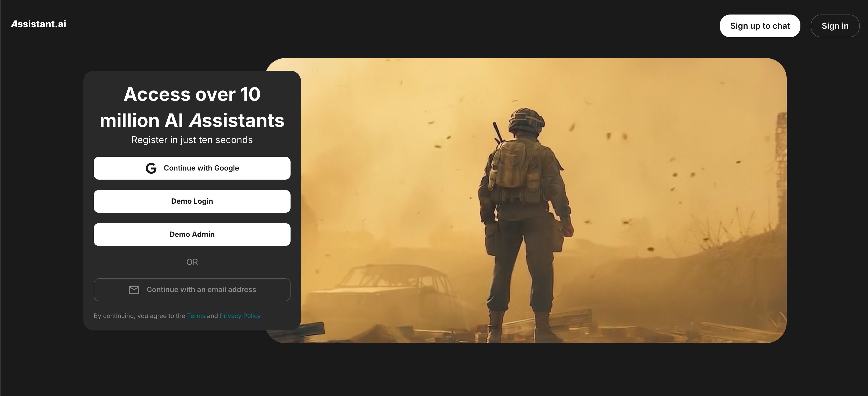Continue with an email address
Image resolution: width=868 pixels, height=396 pixels.
coord(192,289)
